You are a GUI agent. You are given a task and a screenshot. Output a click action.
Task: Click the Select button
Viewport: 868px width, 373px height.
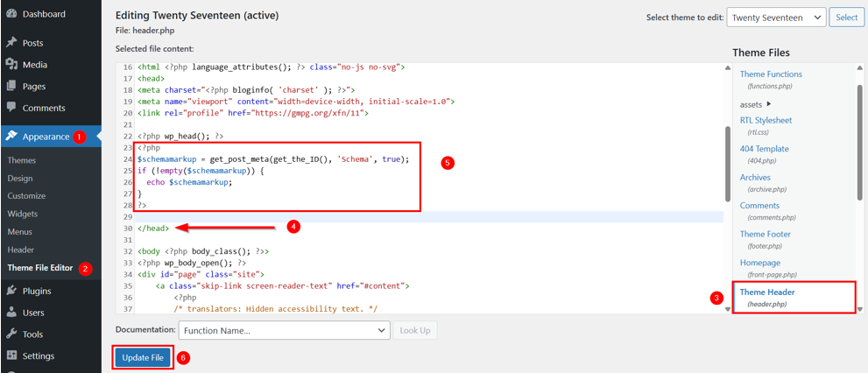[x=846, y=18]
